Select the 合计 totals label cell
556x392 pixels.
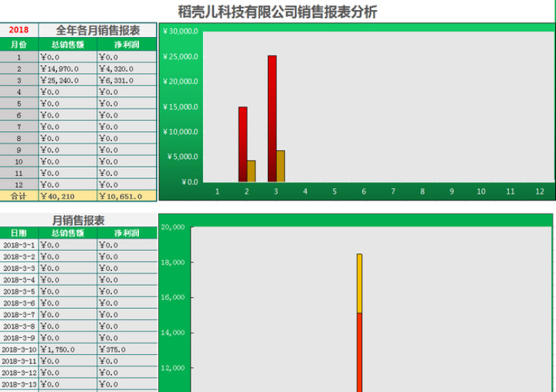pyautogui.click(x=19, y=196)
